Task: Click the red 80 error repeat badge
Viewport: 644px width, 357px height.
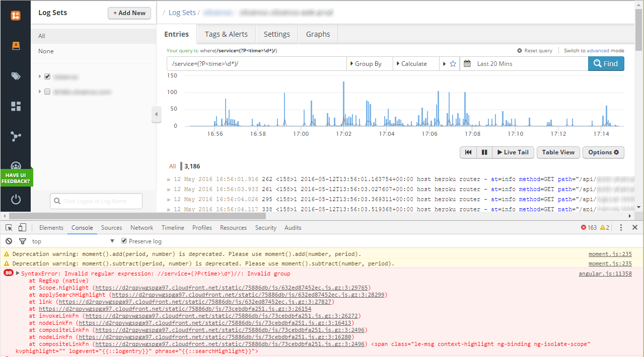Action: tap(8, 273)
